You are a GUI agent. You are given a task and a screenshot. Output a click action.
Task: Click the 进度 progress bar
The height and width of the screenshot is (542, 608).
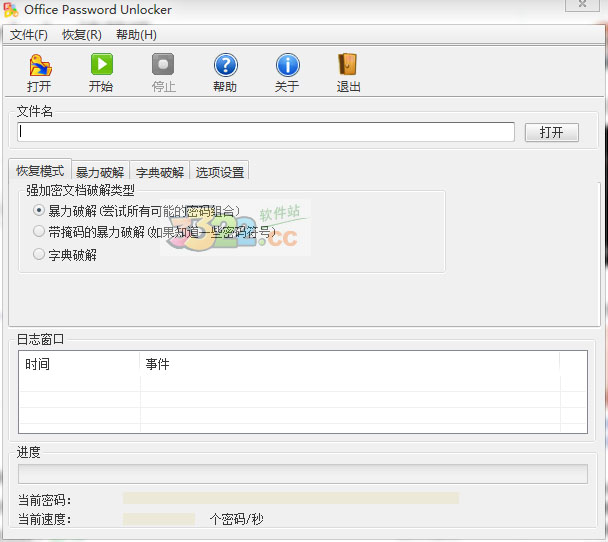tap(303, 474)
